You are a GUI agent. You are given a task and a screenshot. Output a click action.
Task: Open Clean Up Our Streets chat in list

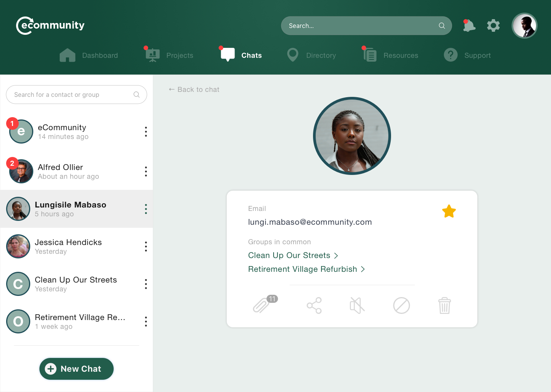click(77, 284)
